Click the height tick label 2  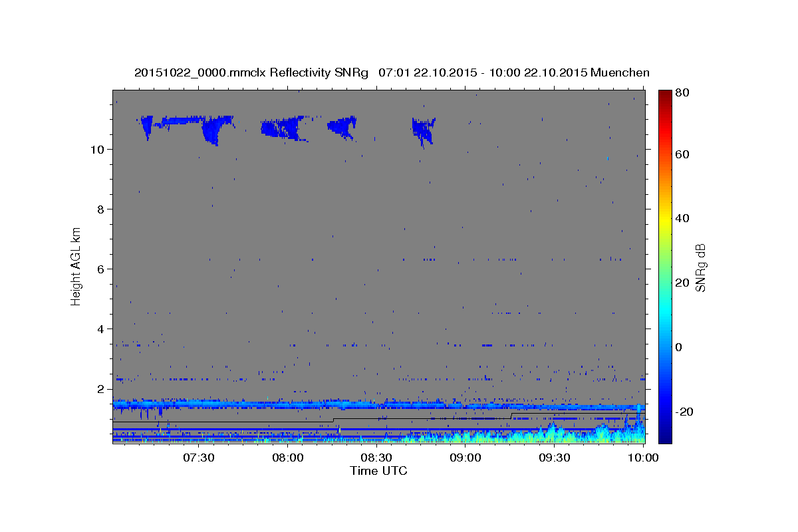[x=100, y=388]
